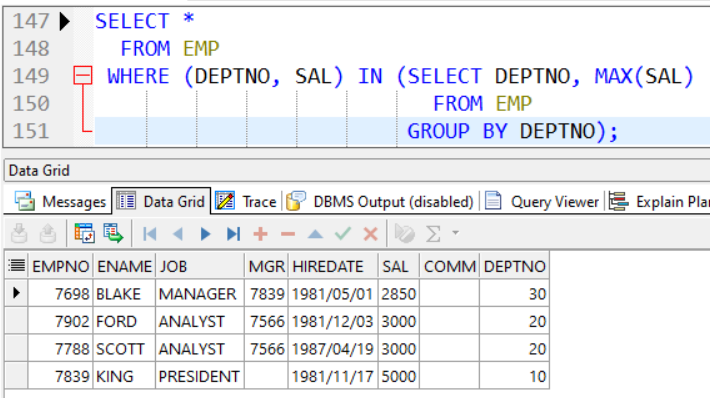The width and height of the screenshot is (710, 398).
Task: Select the SCOTT name cell
Action: click(x=125, y=349)
